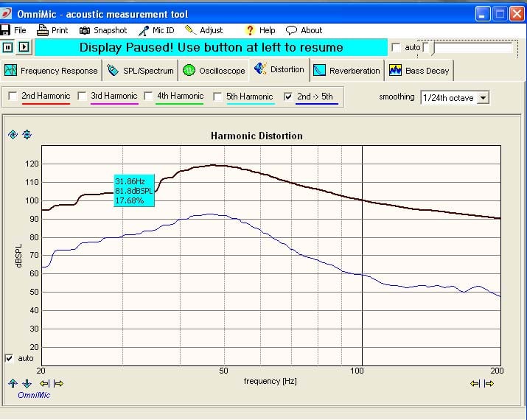Open the About speech bubble
This screenshot has height=420, width=527.
(291, 30)
